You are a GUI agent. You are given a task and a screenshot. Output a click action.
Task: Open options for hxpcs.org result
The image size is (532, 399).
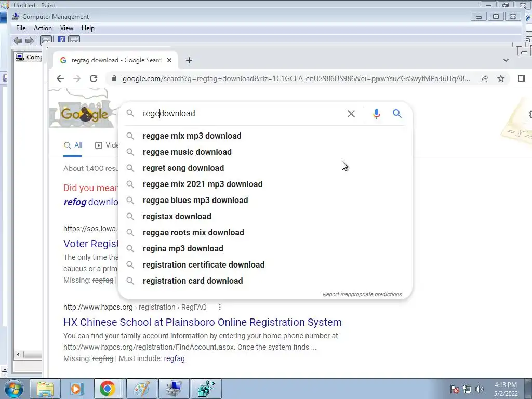pyautogui.click(x=220, y=307)
